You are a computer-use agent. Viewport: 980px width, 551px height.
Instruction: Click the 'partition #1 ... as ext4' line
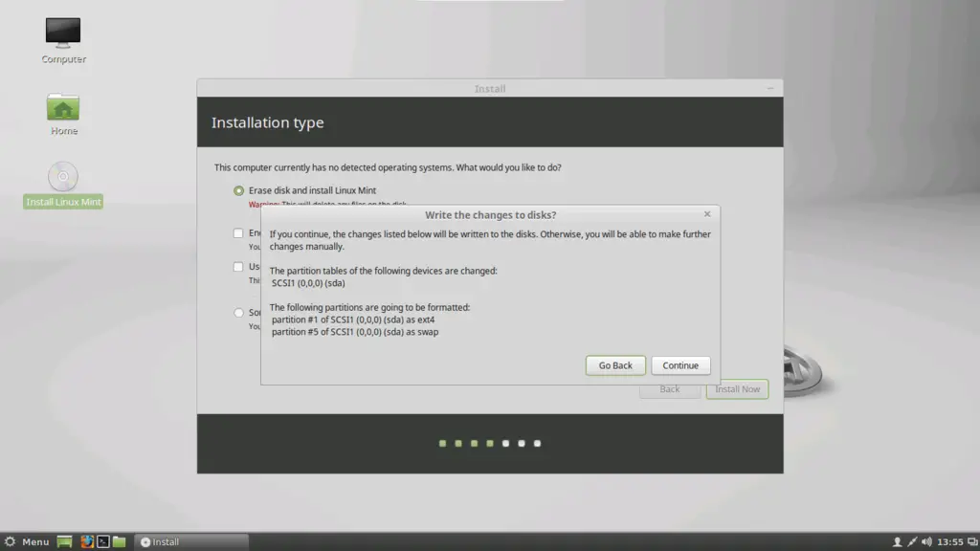tap(353, 320)
